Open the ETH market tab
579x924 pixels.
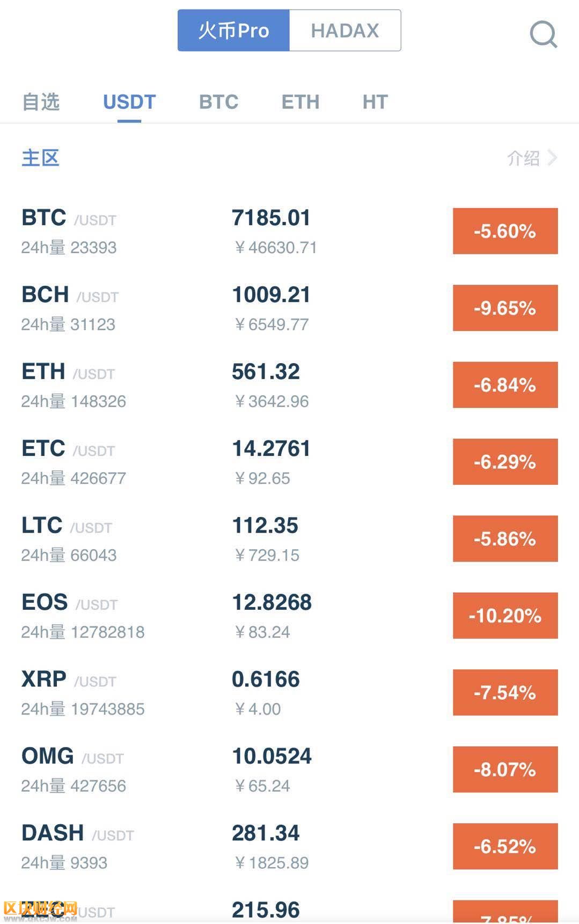(x=301, y=102)
